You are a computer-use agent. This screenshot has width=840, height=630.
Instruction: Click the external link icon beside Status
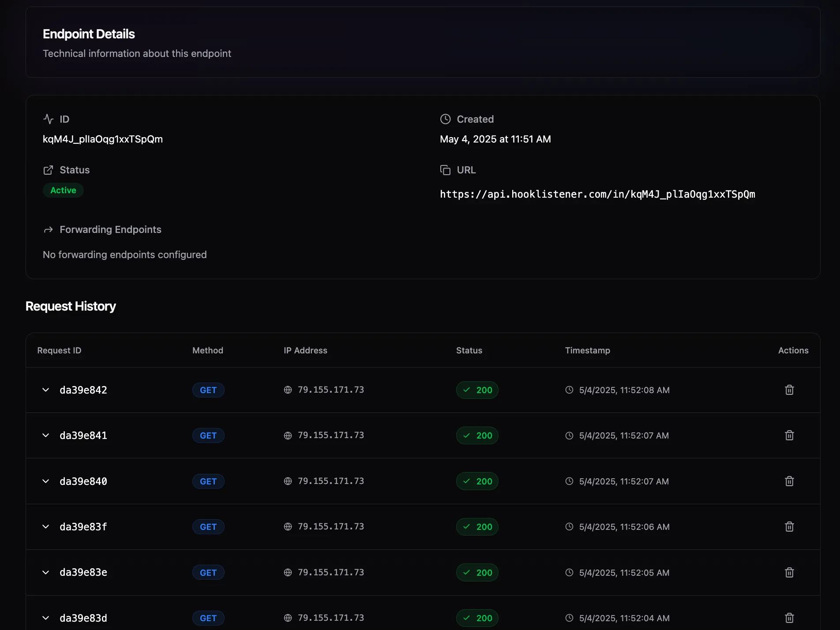(x=48, y=170)
